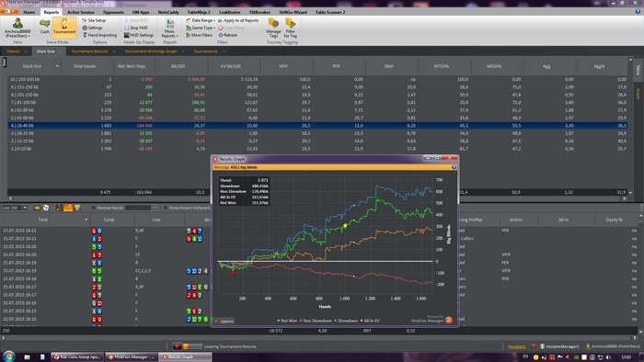The image size is (644, 362).
Task: Select the 9.) 151-250 bb row
Action: 317,87
